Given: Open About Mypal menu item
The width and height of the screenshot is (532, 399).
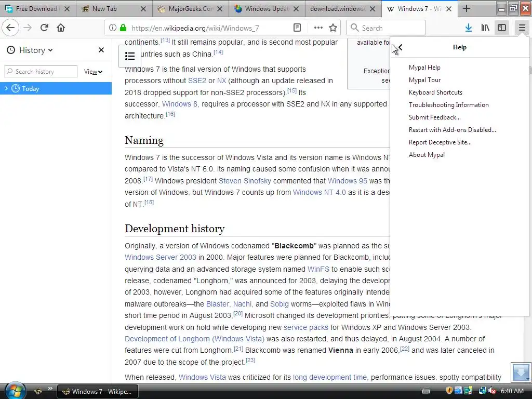Looking at the screenshot, I should pos(427,155).
